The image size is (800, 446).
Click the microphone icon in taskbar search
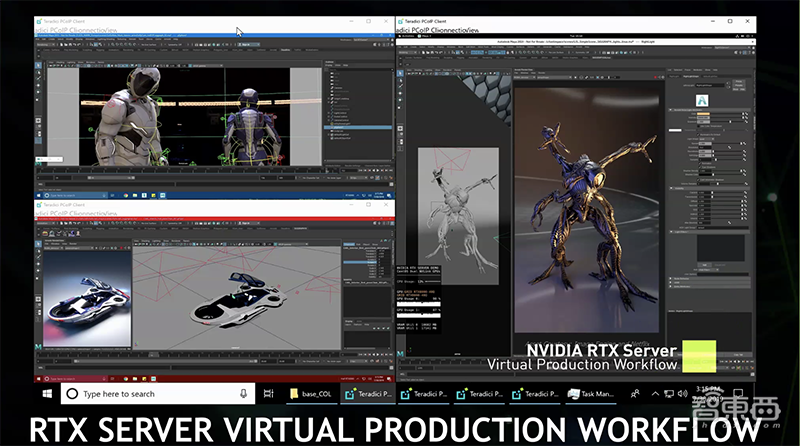[x=243, y=394]
